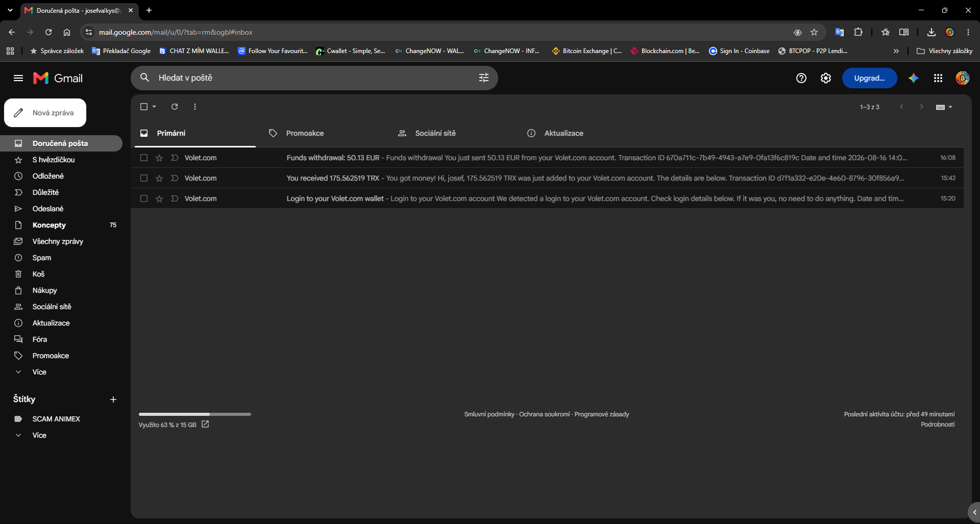Show more bookmarks with the chevron

896,51
